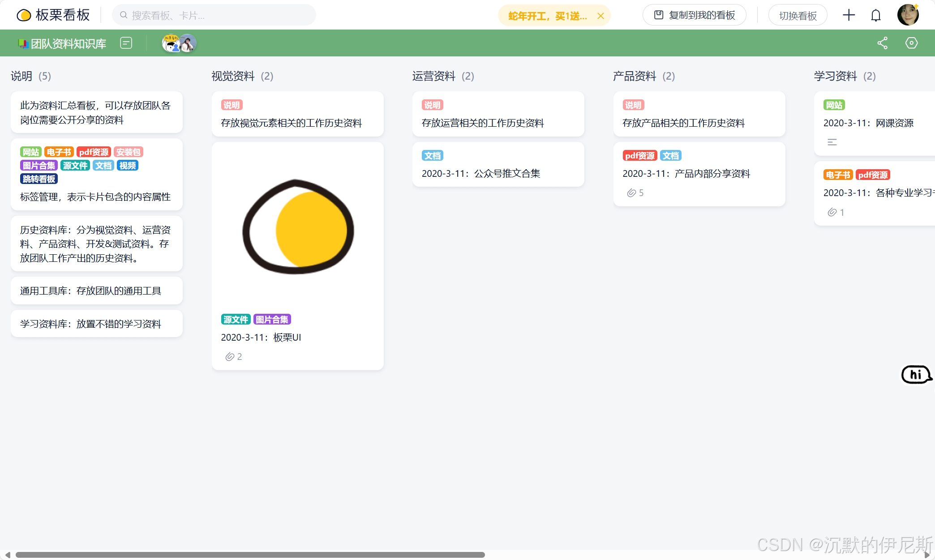Click the share icon in green header

click(x=882, y=43)
